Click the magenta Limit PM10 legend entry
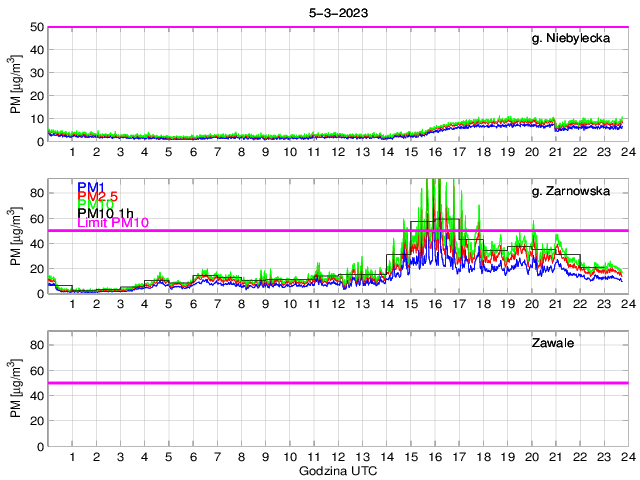This screenshot has height=480, width=640. (x=112, y=223)
